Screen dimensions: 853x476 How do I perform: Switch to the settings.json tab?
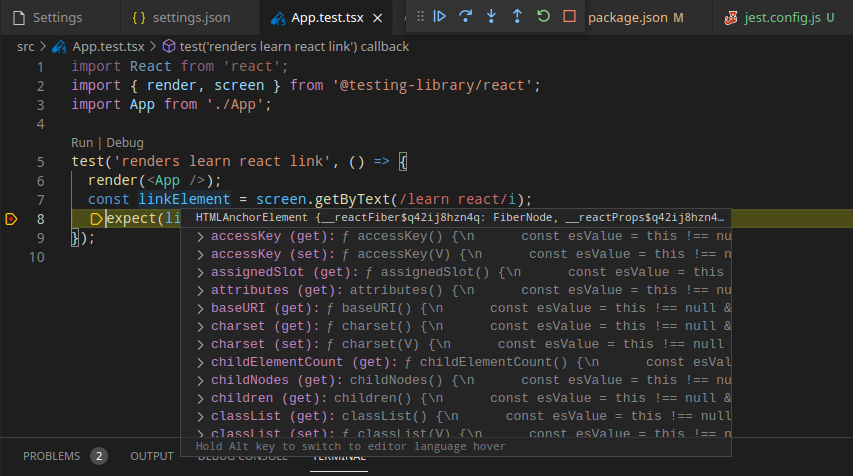(182, 17)
